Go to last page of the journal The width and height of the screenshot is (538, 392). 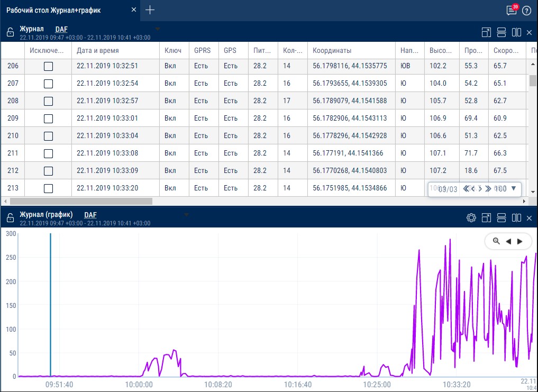pyautogui.click(x=488, y=188)
